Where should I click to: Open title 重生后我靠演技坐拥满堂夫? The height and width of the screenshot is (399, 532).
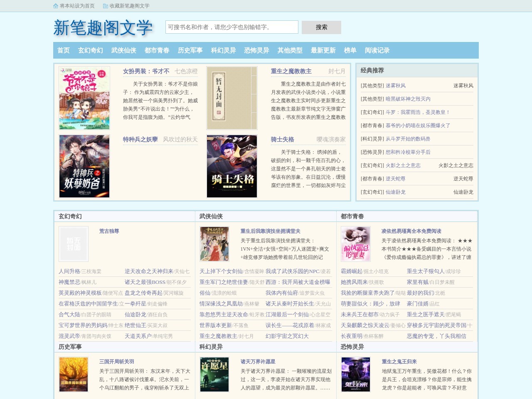point(271,231)
